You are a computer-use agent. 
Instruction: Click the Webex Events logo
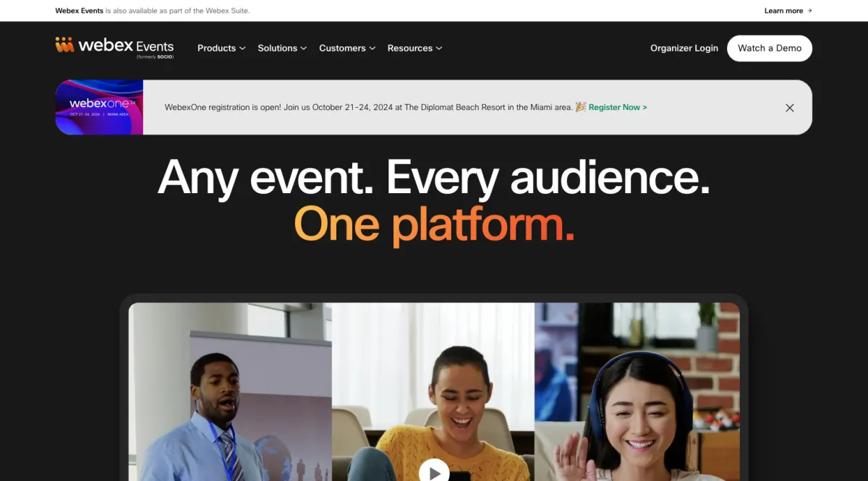tap(114, 47)
